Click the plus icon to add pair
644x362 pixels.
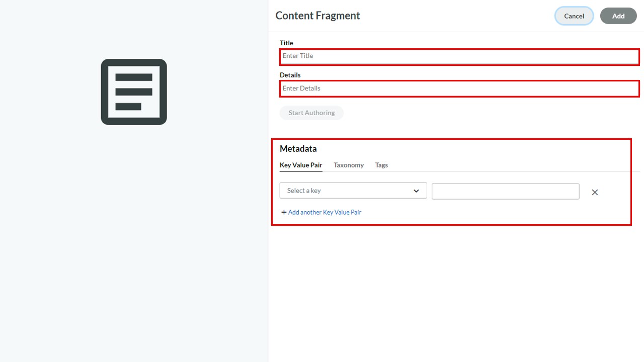tap(284, 212)
